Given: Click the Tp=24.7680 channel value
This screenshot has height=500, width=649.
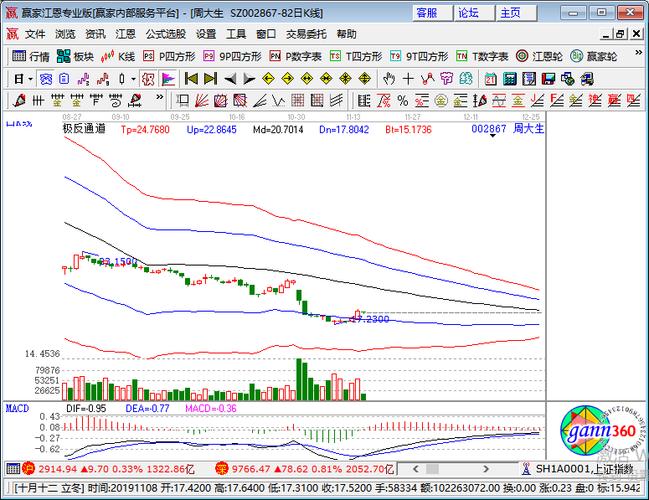Looking at the screenshot, I should click(145, 130).
